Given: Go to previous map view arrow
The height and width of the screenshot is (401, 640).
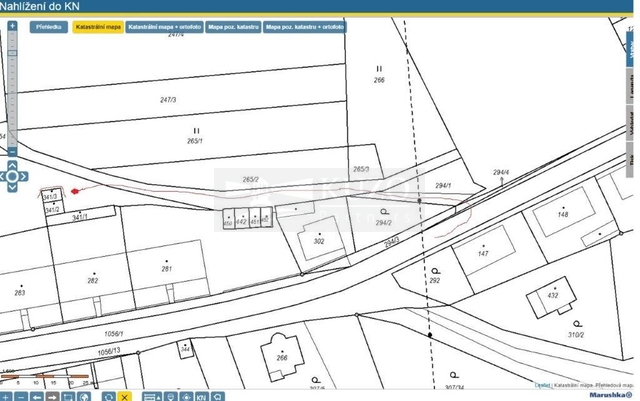Looking at the screenshot, I should coord(37,396).
